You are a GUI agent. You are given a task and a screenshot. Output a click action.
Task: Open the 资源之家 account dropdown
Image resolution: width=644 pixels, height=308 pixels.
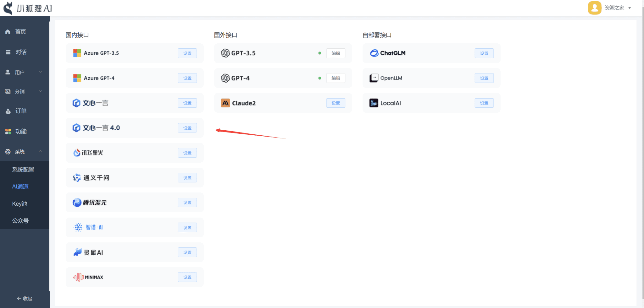[618, 8]
